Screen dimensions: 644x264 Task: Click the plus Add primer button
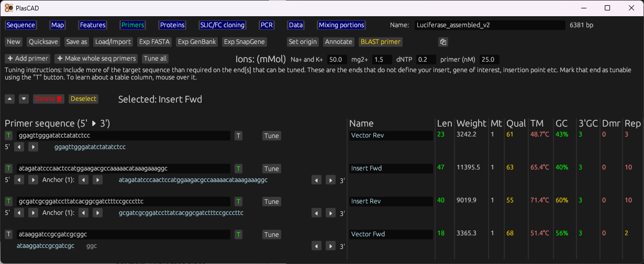pos(27,59)
